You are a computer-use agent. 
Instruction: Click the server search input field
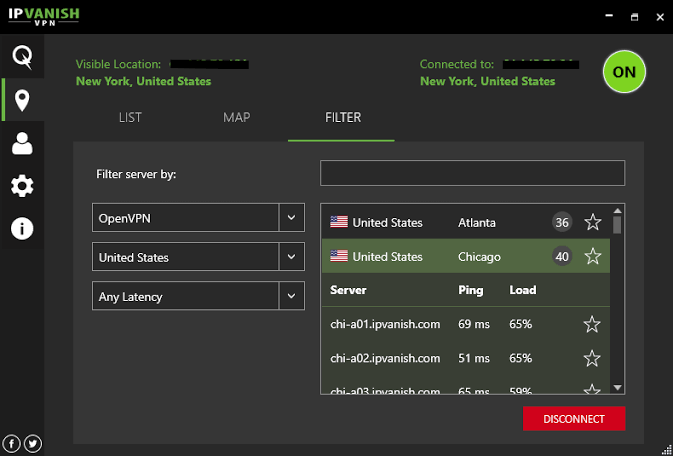coord(472,173)
